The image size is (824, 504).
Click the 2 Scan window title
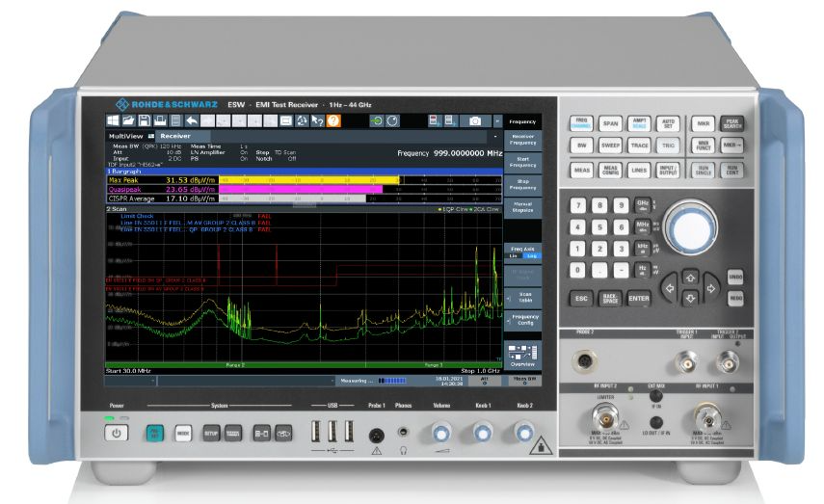point(117,209)
